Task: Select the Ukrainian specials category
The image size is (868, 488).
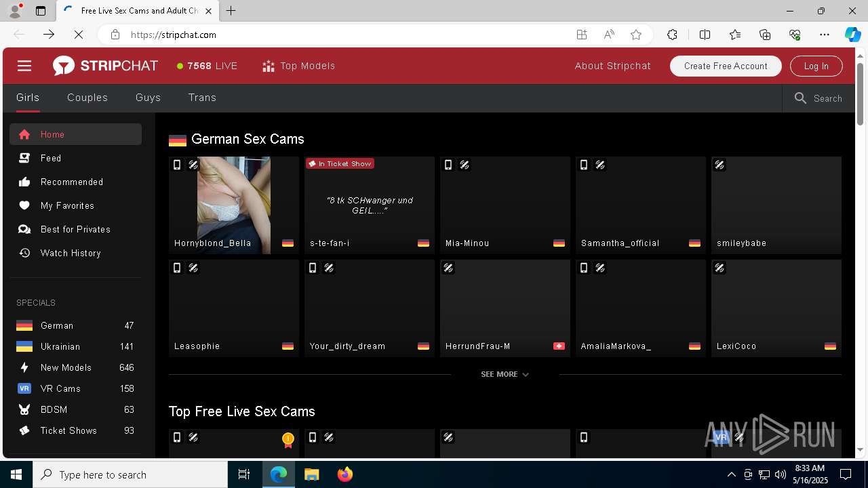Action: [75, 346]
